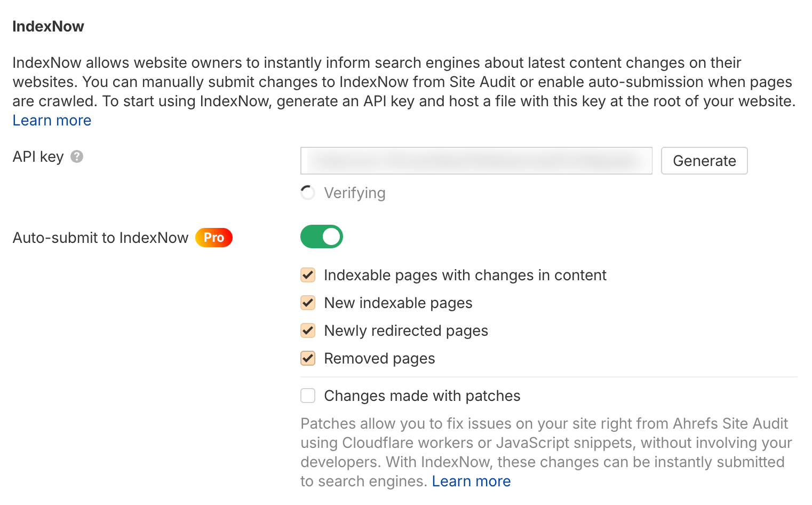
Task: Click the Verifying spinner icon
Action: point(308,192)
